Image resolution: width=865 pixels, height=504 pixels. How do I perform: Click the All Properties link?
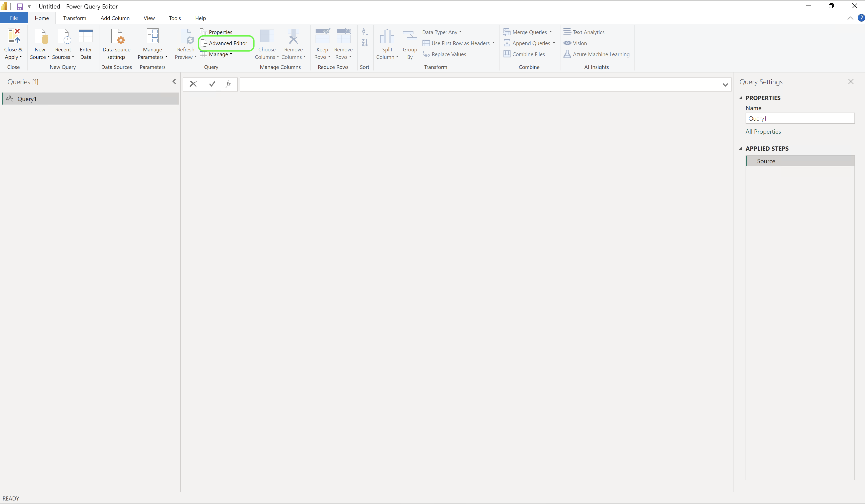[763, 131]
